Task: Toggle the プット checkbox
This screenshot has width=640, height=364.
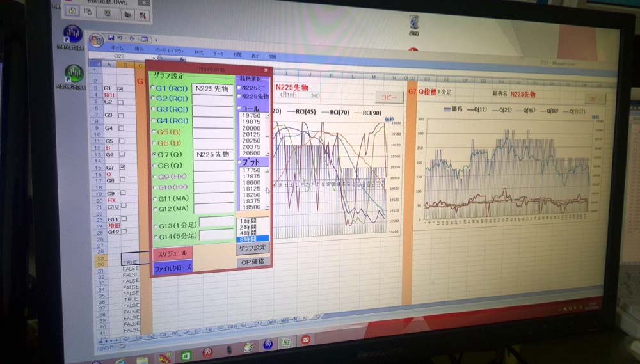Action: tap(240, 162)
